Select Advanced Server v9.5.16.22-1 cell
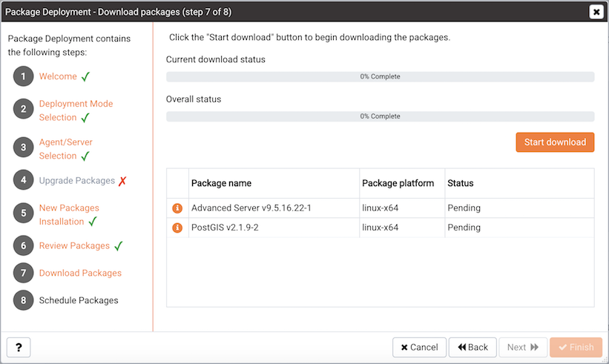This screenshot has height=364, width=609. [x=274, y=208]
